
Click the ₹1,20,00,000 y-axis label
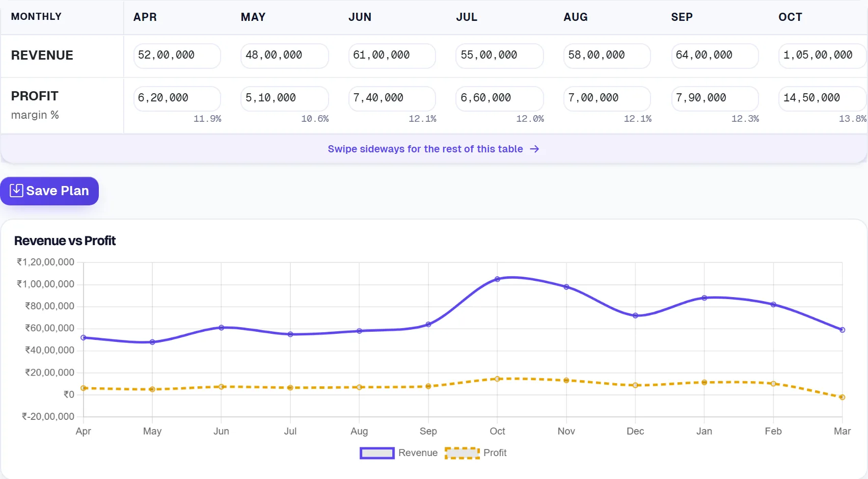tap(46, 262)
